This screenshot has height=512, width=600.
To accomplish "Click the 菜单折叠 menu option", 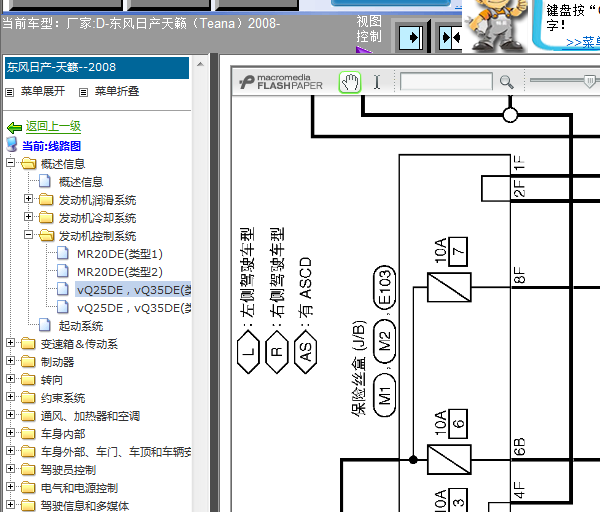I will coord(117,91).
